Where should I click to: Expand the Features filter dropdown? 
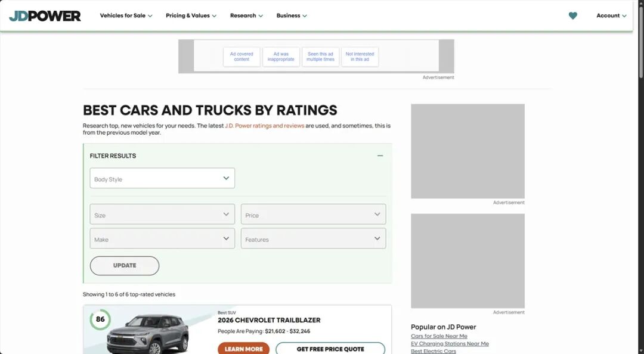pyautogui.click(x=314, y=238)
